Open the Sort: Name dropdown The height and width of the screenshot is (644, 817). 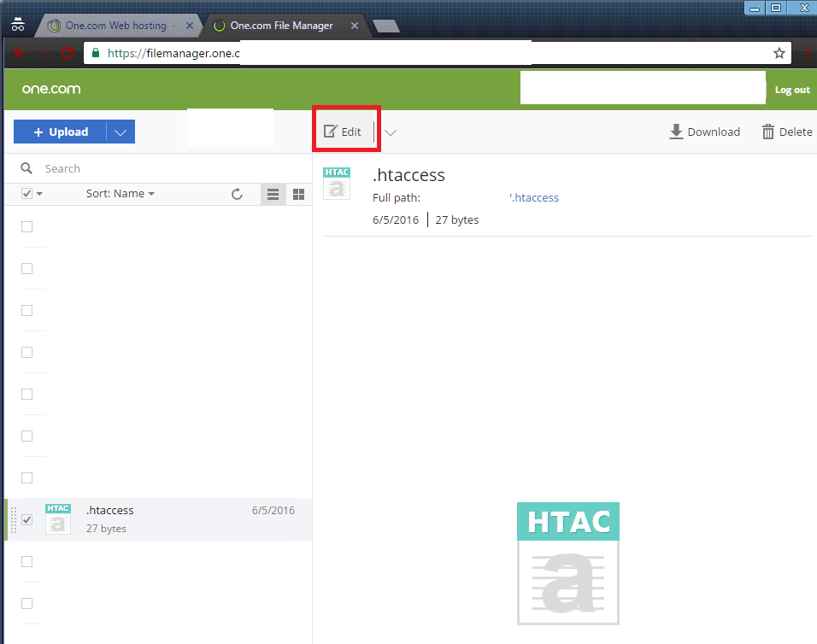pos(120,194)
